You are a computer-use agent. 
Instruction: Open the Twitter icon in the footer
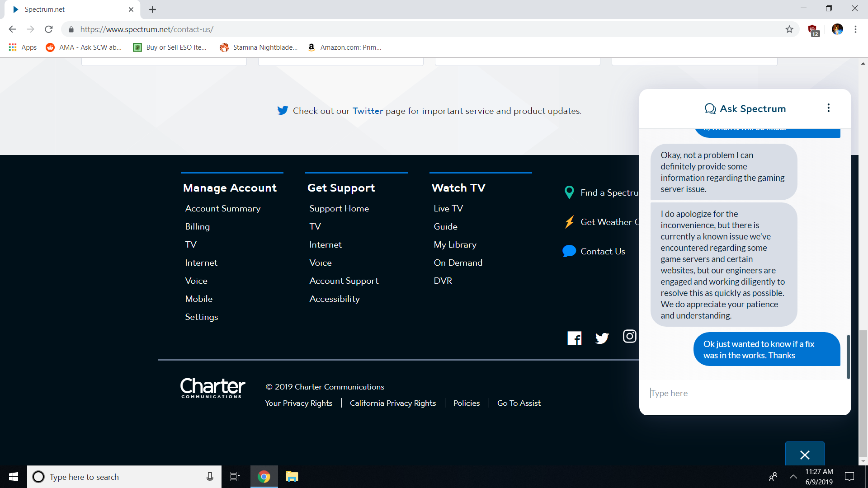pos(602,338)
